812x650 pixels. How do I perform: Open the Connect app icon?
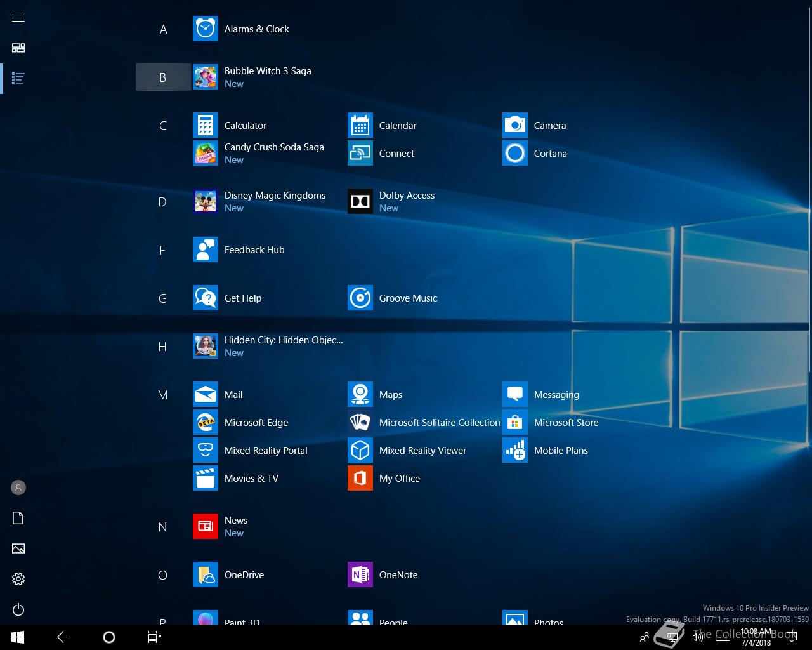[x=360, y=154]
